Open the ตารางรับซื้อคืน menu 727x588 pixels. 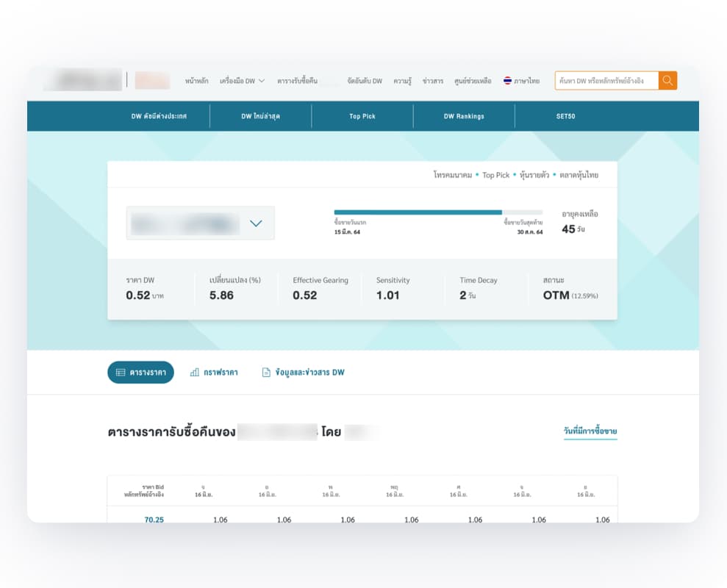click(297, 81)
